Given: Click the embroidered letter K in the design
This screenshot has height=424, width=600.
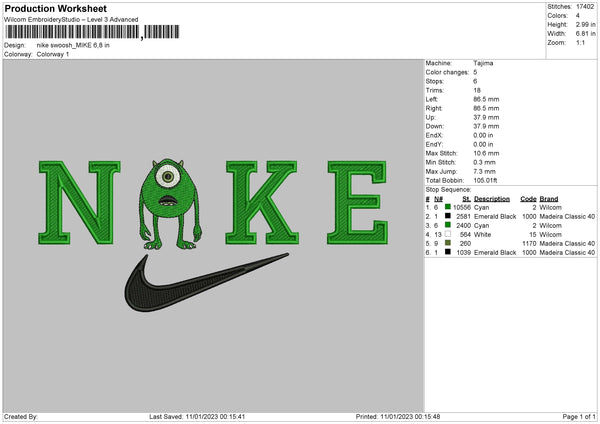Looking at the screenshot, I should pyautogui.click(x=262, y=202).
